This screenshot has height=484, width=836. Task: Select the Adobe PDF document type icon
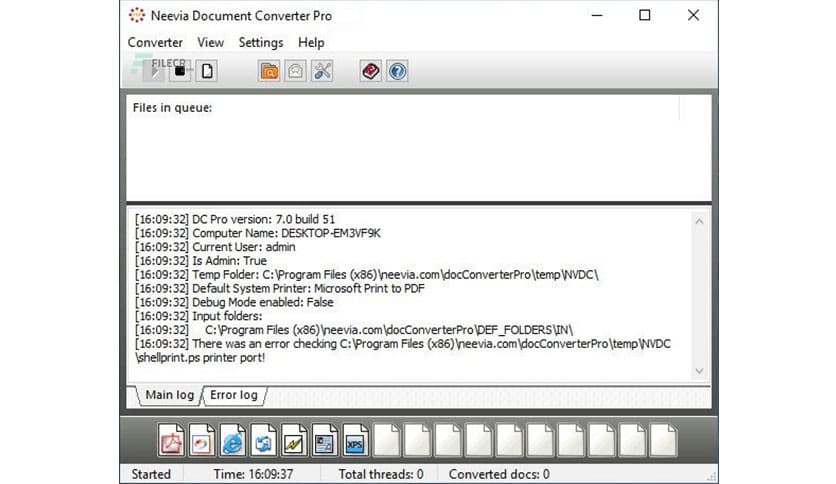tap(171, 440)
